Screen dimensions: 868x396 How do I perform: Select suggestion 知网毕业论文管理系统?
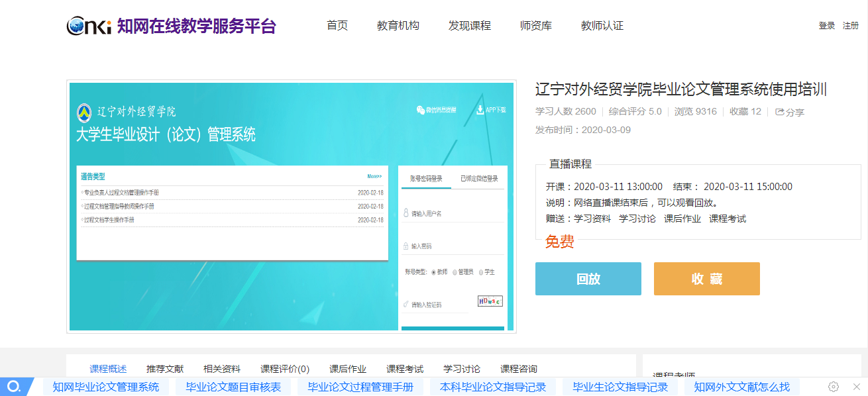(x=106, y=387)
